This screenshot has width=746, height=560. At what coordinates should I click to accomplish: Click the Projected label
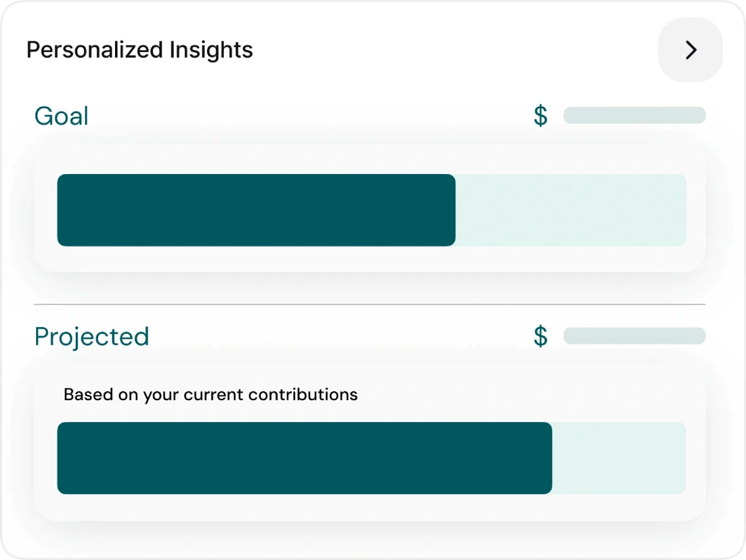[92, 337]
